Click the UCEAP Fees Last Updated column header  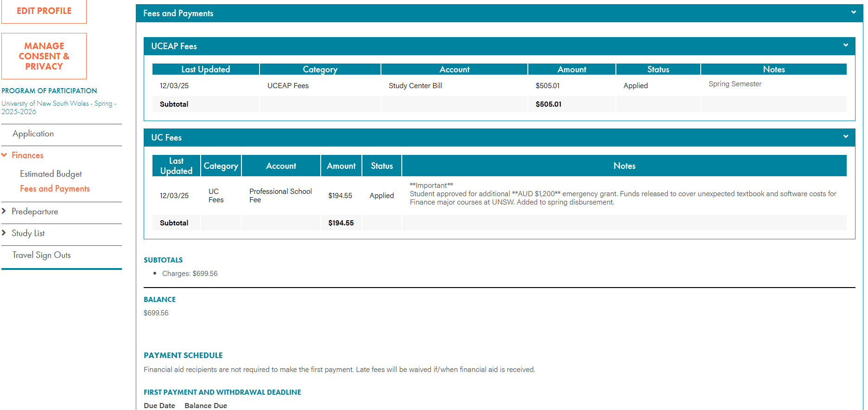point(205,69)
